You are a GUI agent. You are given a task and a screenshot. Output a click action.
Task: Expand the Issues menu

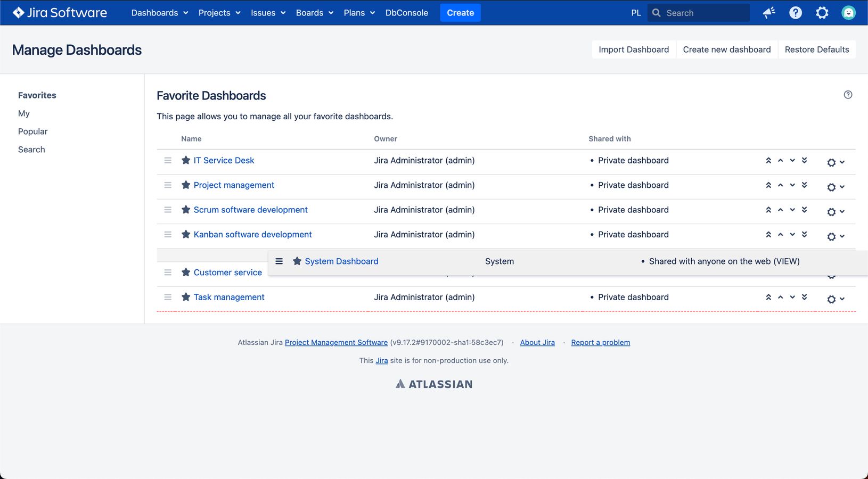click(268, 13)
